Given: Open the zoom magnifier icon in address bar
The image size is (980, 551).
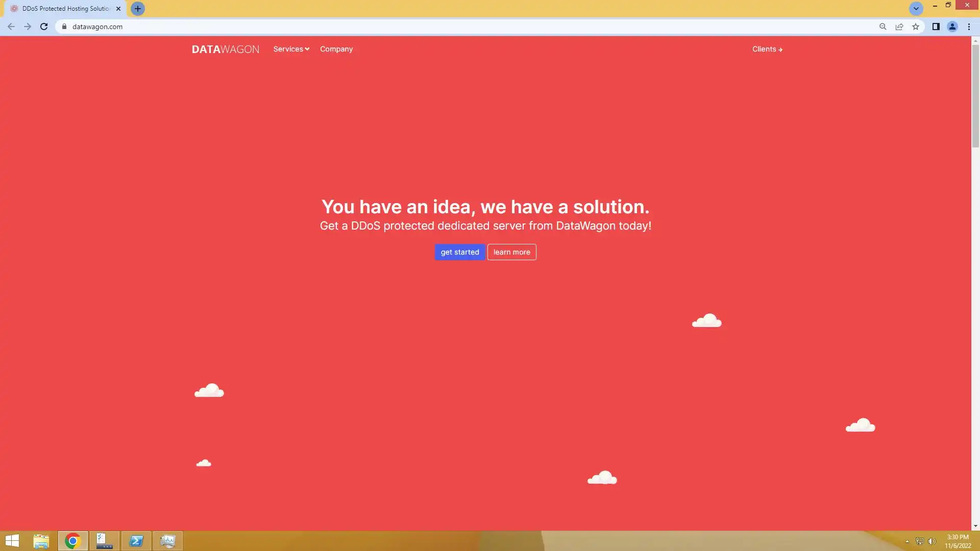Looking at the screenshot, I should (x=883, y=27).
